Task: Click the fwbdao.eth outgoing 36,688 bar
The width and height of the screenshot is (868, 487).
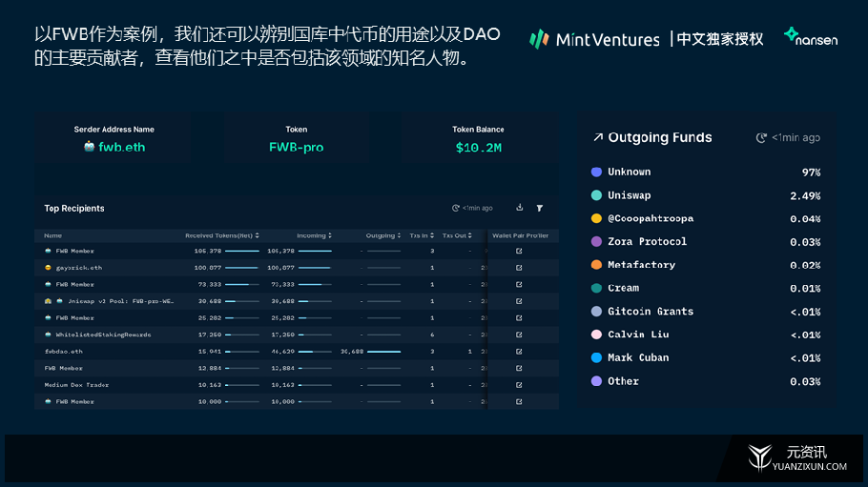Action: point(383,352)
